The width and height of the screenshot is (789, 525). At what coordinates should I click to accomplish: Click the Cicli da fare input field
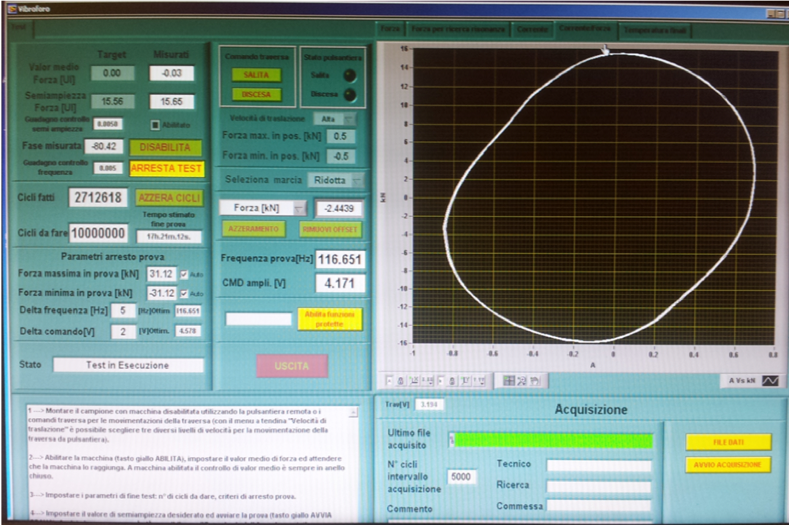tap(98, 232)
